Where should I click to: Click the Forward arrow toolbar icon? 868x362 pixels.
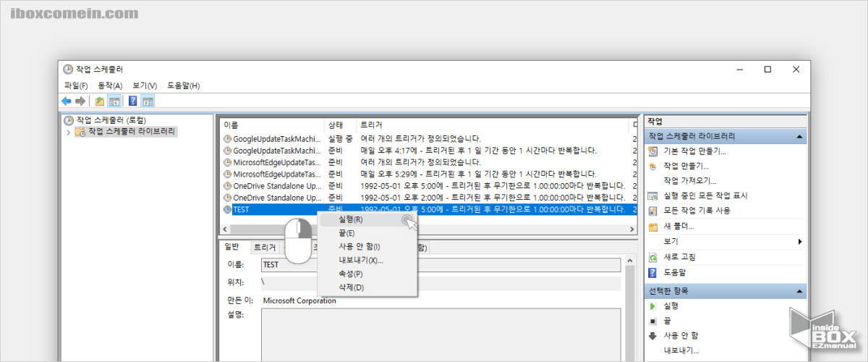[80, 101]
